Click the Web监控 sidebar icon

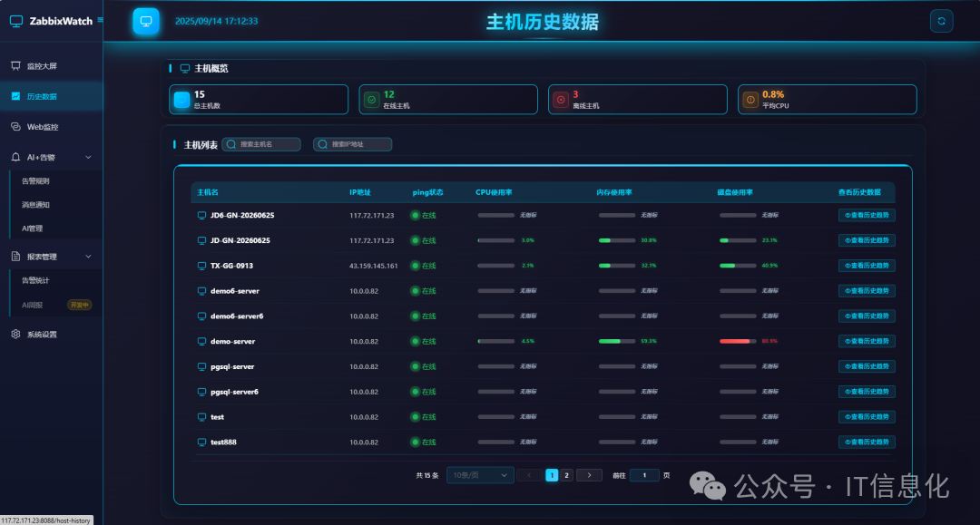click(15, 126)
